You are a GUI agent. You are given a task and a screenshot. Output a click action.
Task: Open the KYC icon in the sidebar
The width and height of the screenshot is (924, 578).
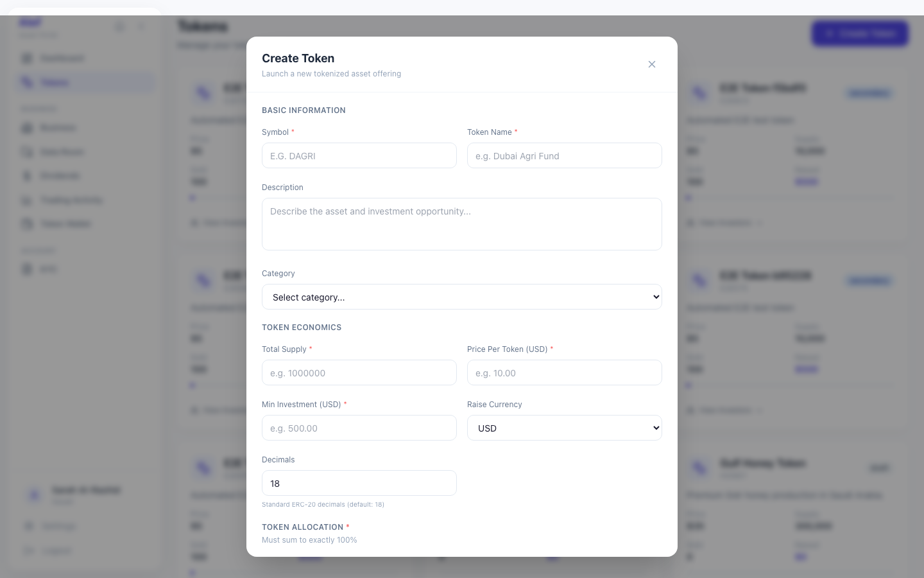(26, 268)
